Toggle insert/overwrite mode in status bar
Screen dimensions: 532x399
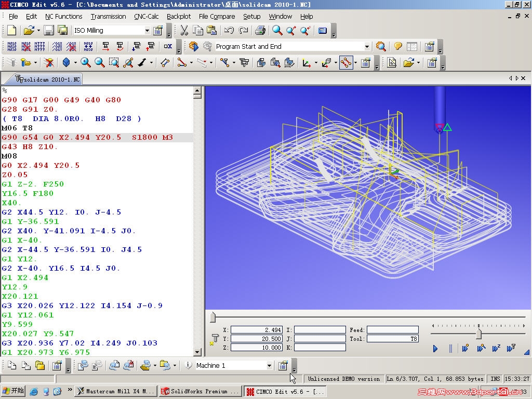click(x=495, y=378)
